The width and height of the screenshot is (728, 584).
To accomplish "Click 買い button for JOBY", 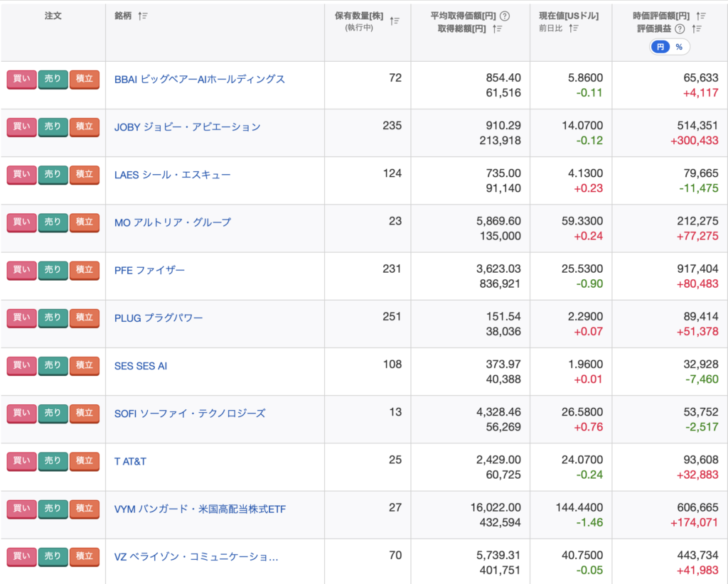I will click(21, 126).
